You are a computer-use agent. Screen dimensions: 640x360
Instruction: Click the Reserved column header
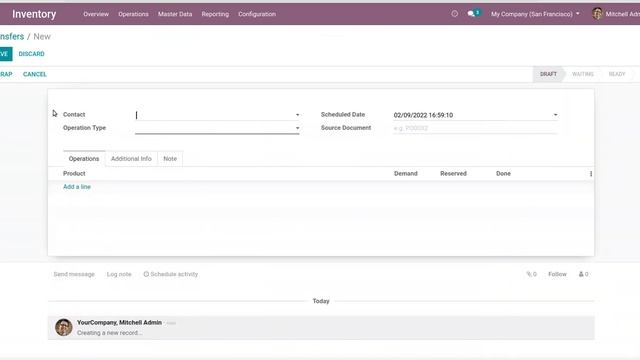click(453, 173)
